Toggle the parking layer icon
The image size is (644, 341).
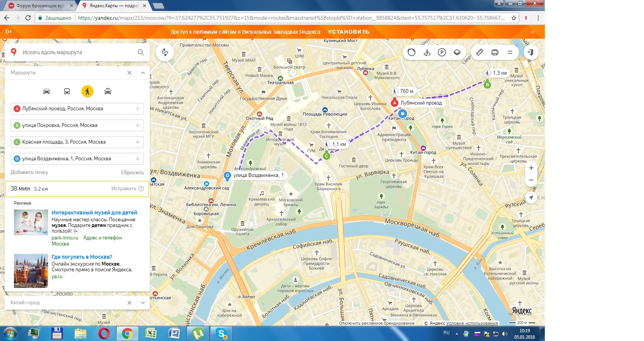pos(442,52)
